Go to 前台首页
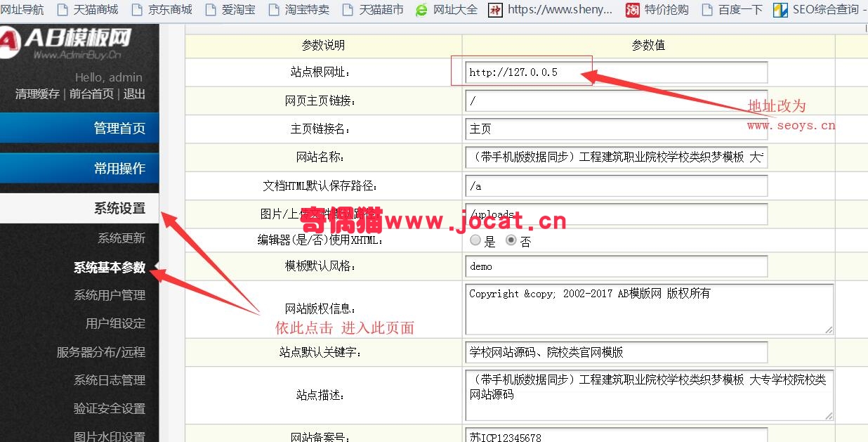Image resolution: width=868 pixels, height=442 pixels. [x=91, y=94]
